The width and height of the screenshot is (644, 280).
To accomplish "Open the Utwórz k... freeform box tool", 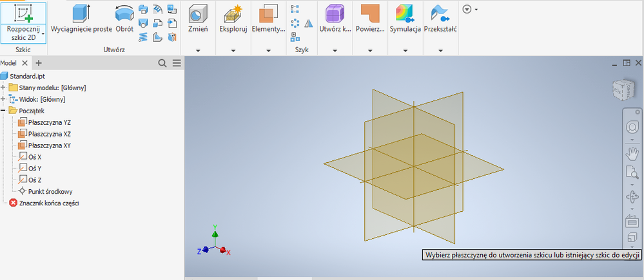I will click(x=335, y=20).
